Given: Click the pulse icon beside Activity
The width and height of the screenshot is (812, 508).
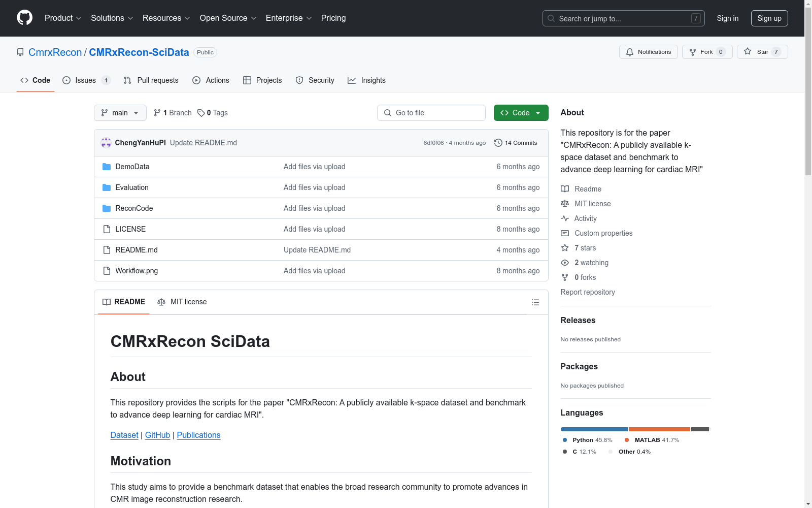Looking at the screenshot, I should click(x=565, y=218).
